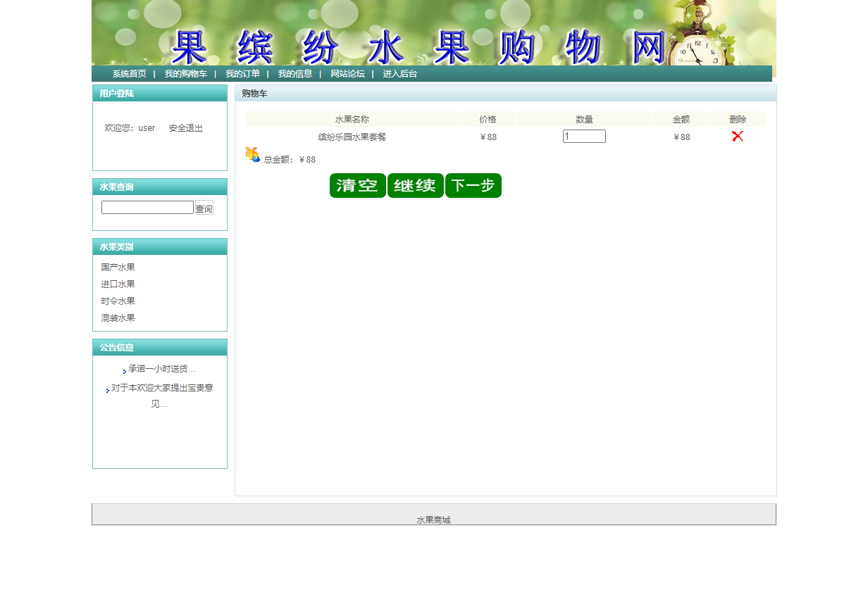Click the red X delete icon
The height and width of the screenshot is (609, 868).
click(x=737, y=137)
